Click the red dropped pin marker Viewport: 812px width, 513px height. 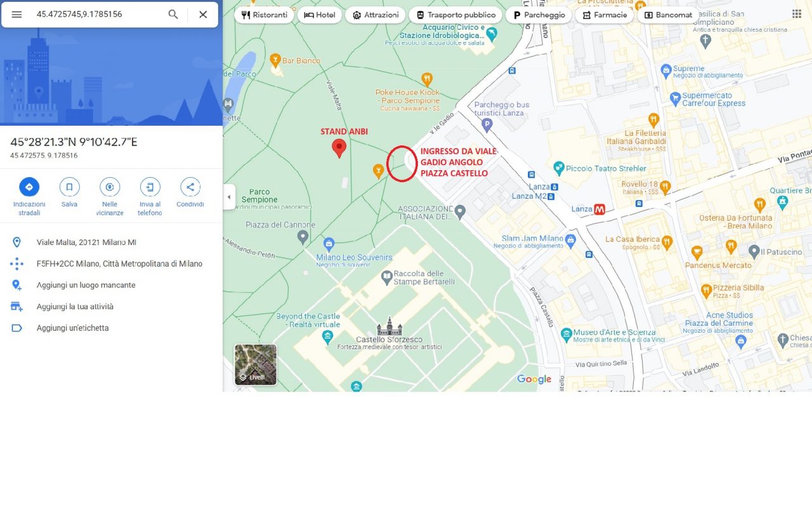(x=339, y=149)
